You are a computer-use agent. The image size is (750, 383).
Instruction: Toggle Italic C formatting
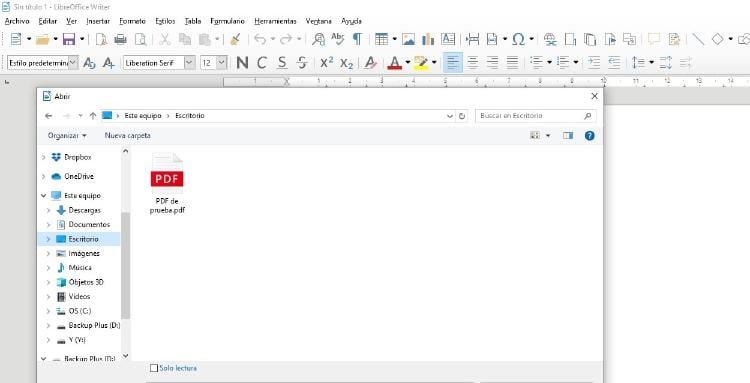[x=262, y=63]
